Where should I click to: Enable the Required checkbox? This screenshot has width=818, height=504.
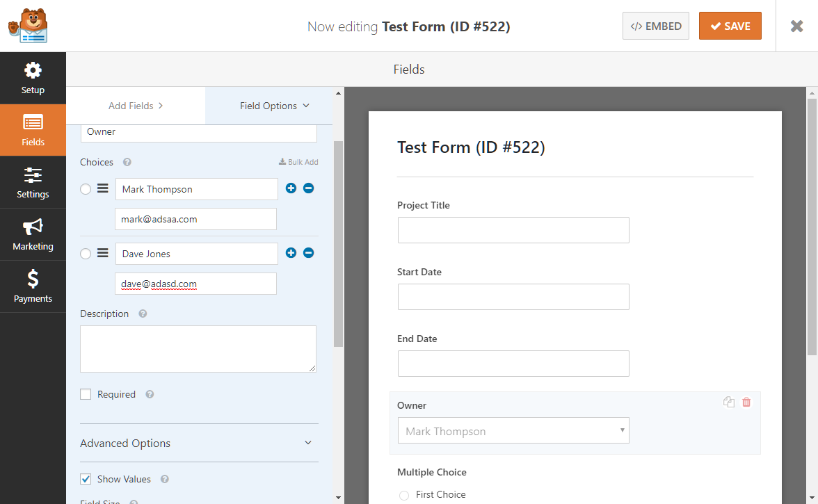[x=86, y=393]
